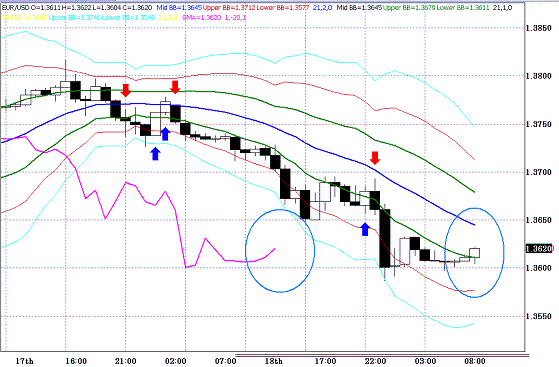
Task: Click the 1.3600 price axis label
Action: coord(538,268)
